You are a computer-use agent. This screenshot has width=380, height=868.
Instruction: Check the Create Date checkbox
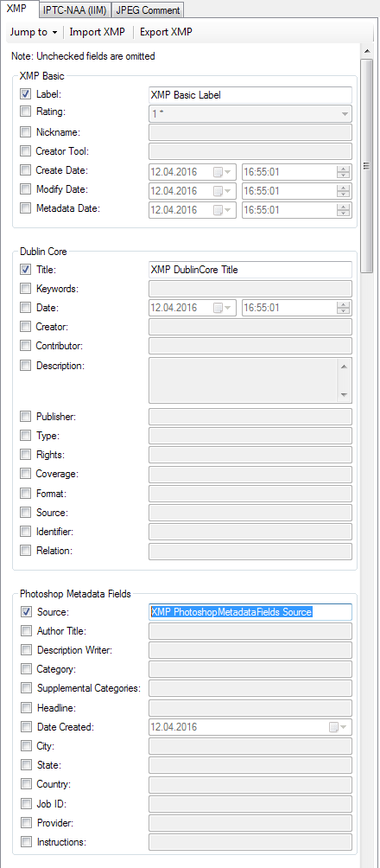point(25,170)
